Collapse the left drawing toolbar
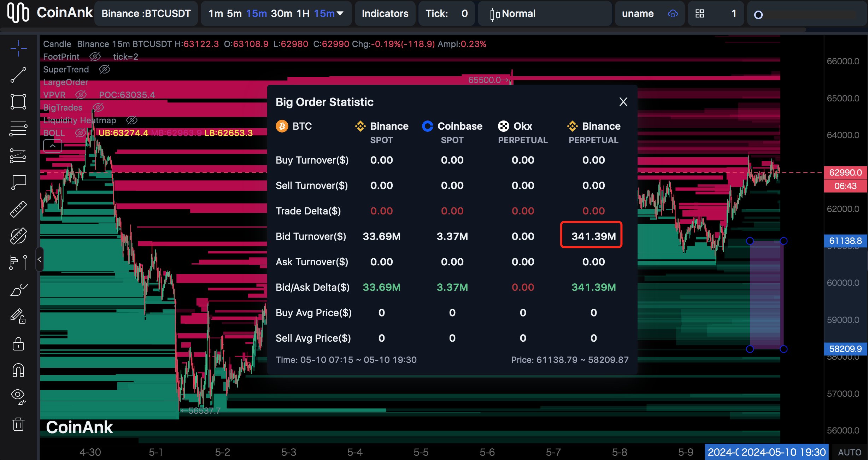868x460 pixels. click(39, 259)
